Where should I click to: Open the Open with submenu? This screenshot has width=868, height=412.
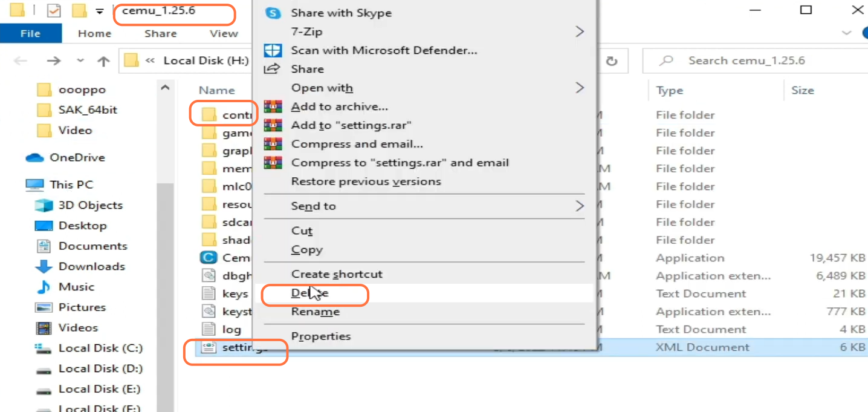322,88
